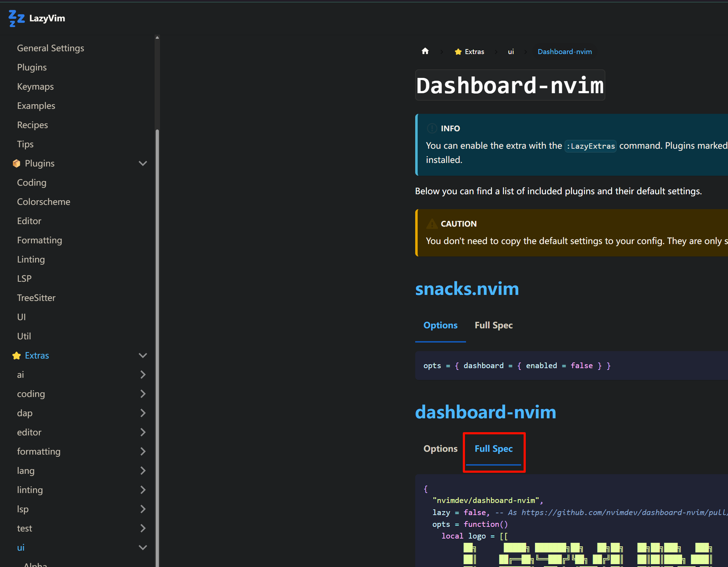Collapse the ui extras chevron
The height and width of the screenshot is (567, 728).
click(x=143, y=547)
